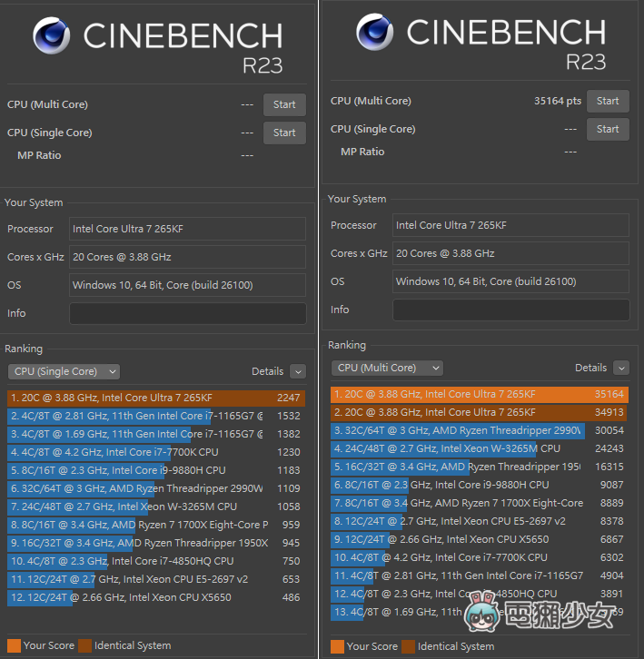Click the Info field in left window
This screenshot has width=644, height=659.
(x=188, y=313)
